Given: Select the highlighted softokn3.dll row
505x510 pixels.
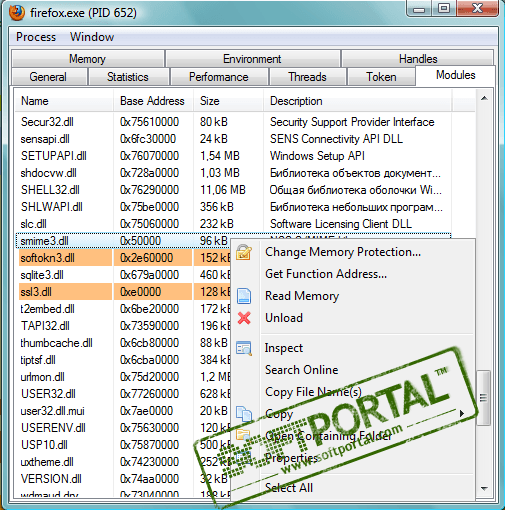Looking at the screenshot, I should coord(123,258).
